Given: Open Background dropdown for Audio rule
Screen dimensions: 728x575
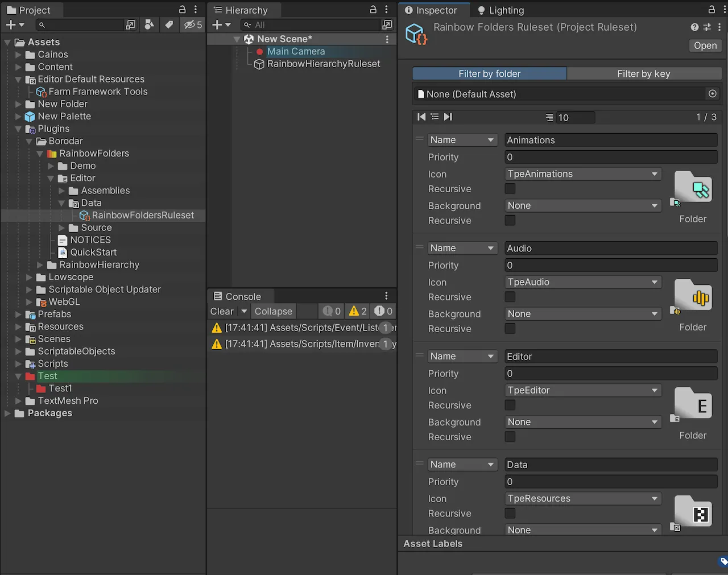Looking at the screenshot, I should pyautogui.click(x=583, y=314).
